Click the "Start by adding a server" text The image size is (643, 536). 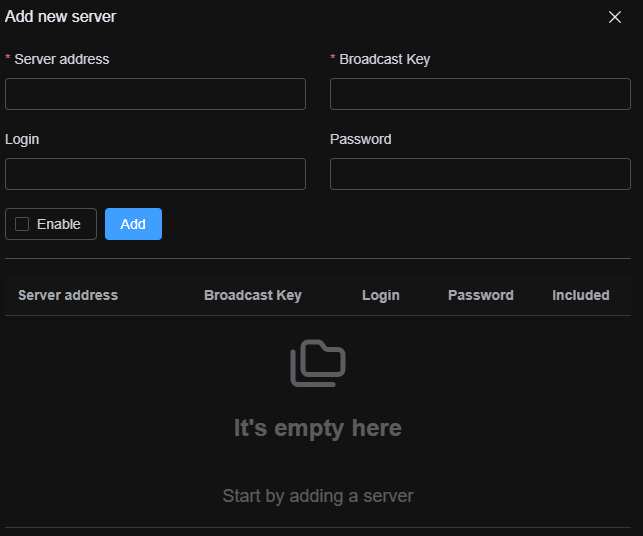point(318,496)
